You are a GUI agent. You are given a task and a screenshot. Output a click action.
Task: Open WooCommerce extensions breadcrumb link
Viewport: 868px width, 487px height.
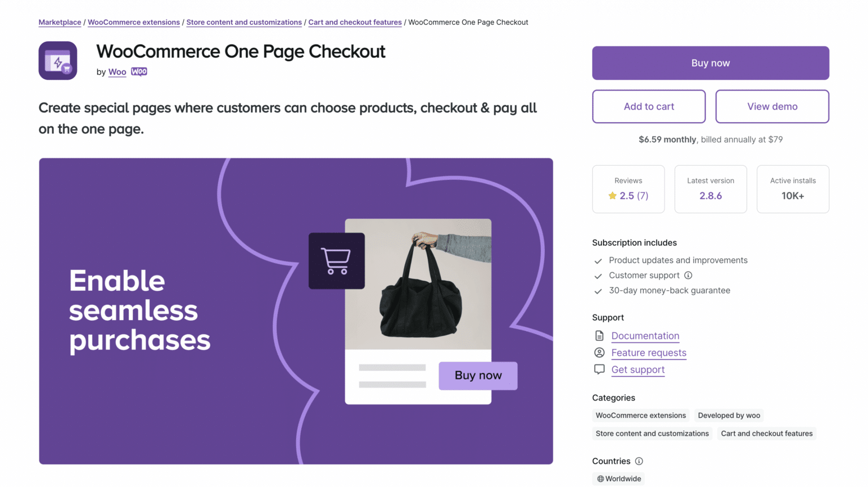(x=133, y=22)
